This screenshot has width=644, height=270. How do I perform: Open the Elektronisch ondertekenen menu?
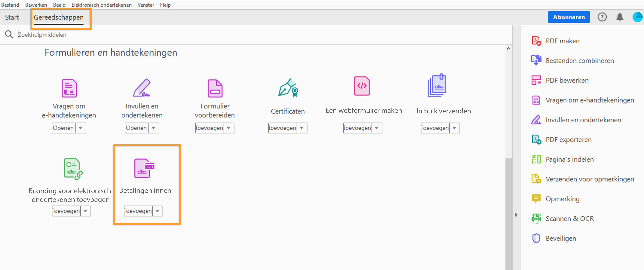coord(101,5)
